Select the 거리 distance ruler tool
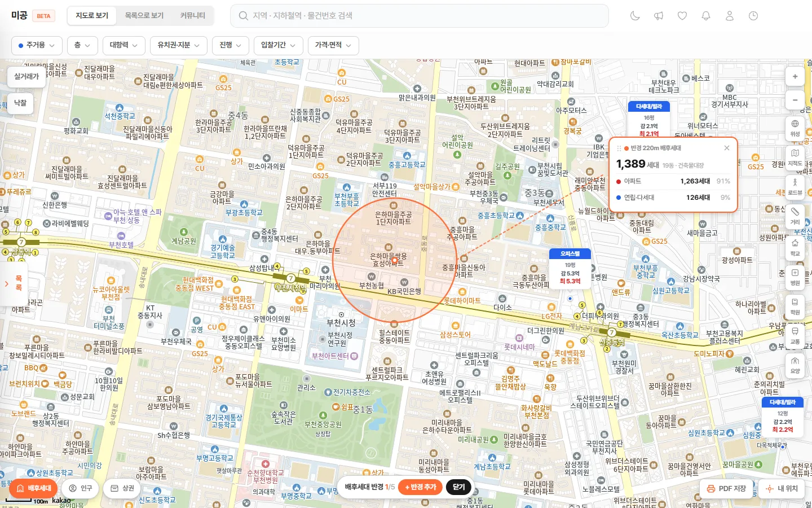This screenshot has width=812, height=508. pos(795,216)
